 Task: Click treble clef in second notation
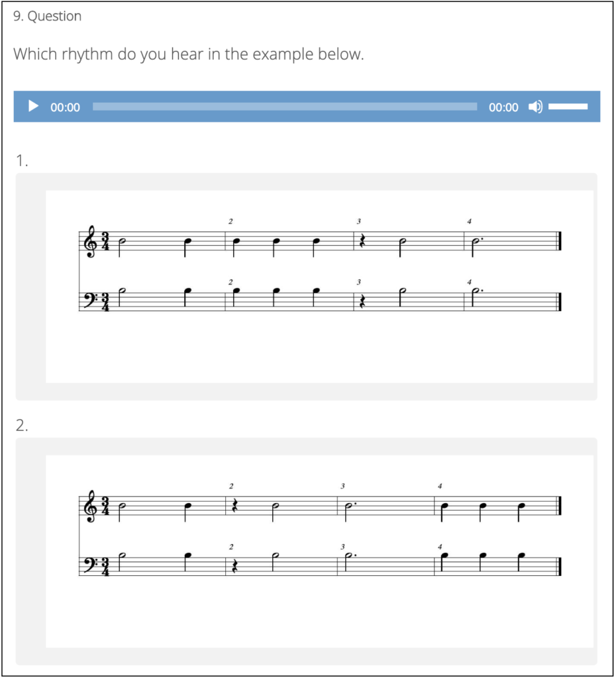[89, 507]
